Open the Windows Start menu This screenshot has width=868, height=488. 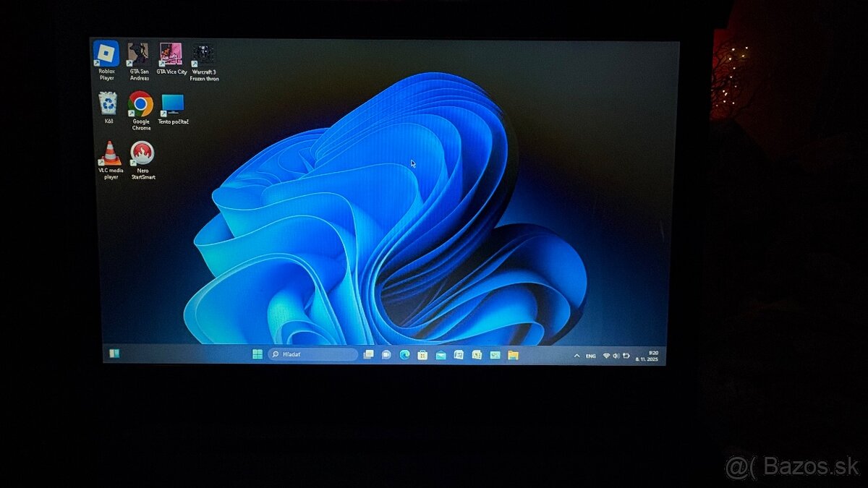258,354
